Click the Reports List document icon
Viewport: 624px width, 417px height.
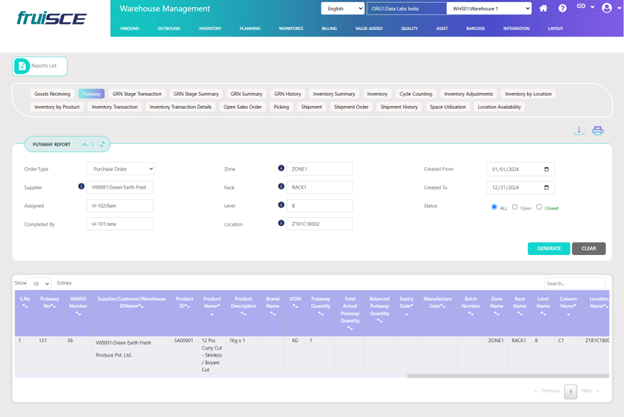[x=22, y=66]
